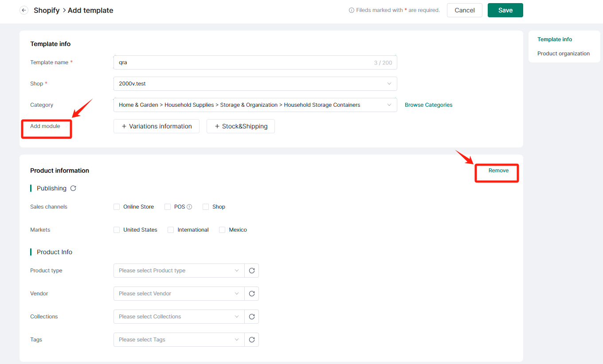Go to Product organization in side navigation
Viewport: 603px width, 364px height.
[x=563, y=54]
